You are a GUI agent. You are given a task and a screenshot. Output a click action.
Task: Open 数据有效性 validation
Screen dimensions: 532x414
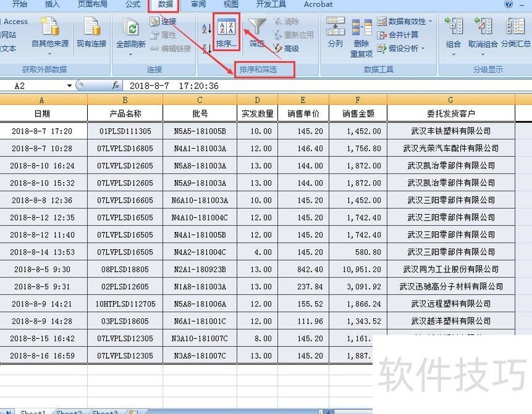point(402,21)
